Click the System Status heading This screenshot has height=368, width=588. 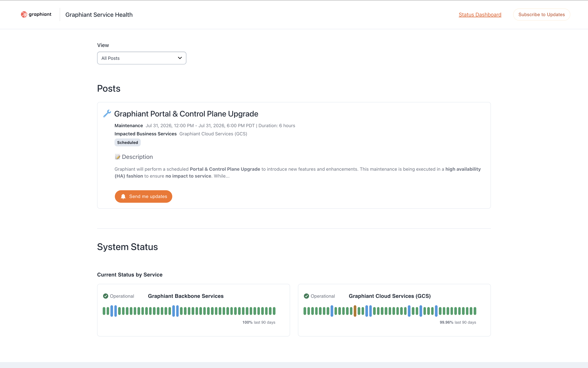coord(127,247)
